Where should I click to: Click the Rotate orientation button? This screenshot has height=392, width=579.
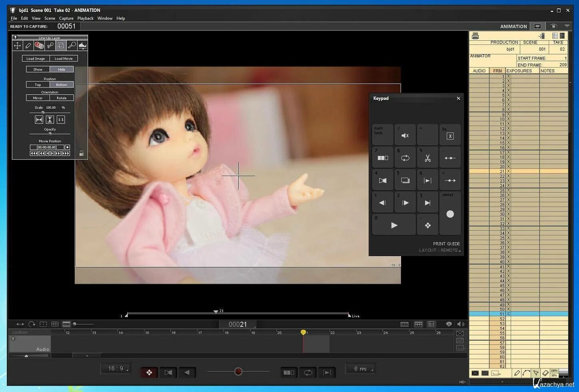point(62,98)
